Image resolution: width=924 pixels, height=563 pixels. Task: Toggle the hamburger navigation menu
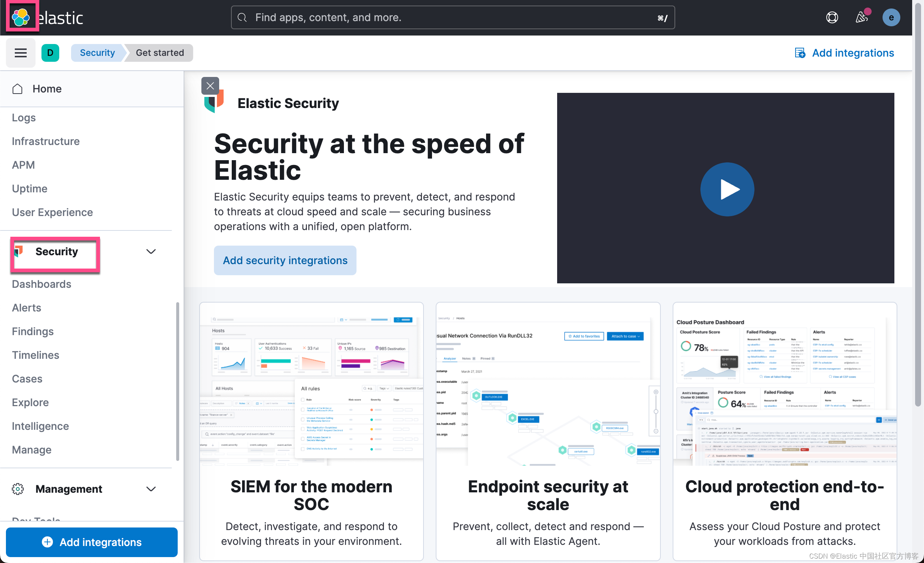pos(21,53)
